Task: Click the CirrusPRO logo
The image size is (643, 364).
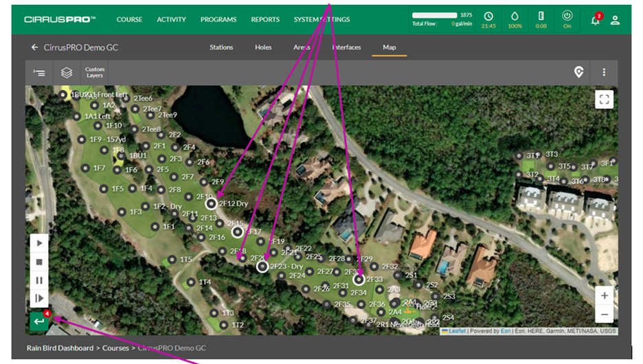Action: (60, 19)
